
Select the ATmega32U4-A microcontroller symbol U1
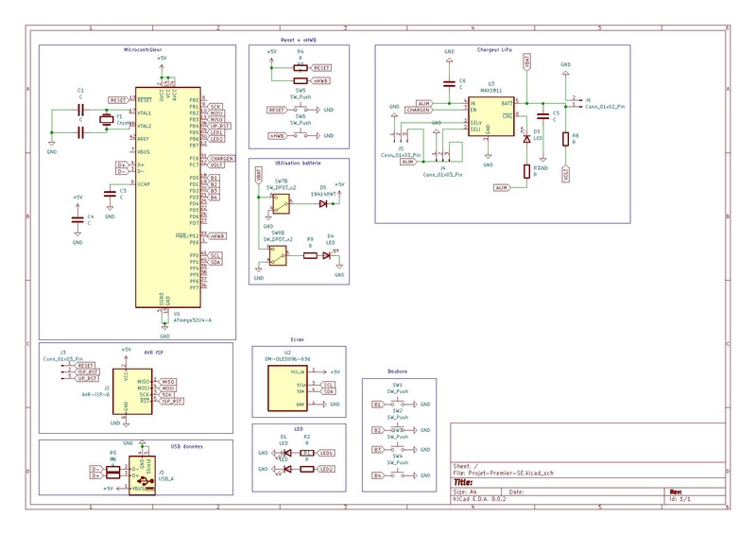click(168, 198)
